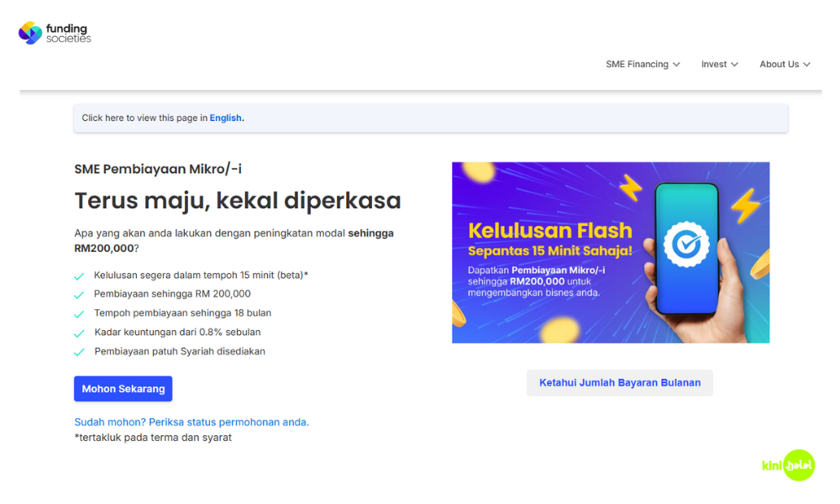The height and width of the screenshot is (504, 840).
Task: Open the SME Financing menu
Action: [637, 65]
